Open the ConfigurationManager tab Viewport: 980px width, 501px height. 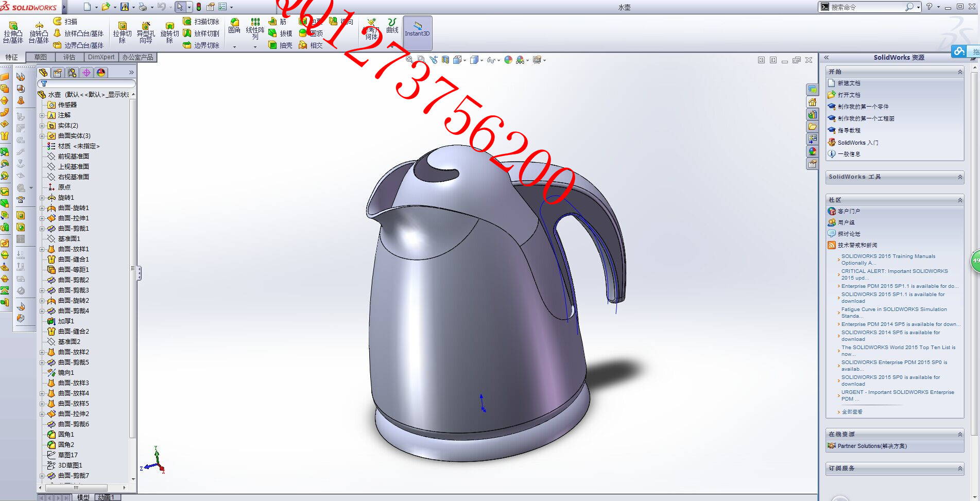click(x=72, y=73)
